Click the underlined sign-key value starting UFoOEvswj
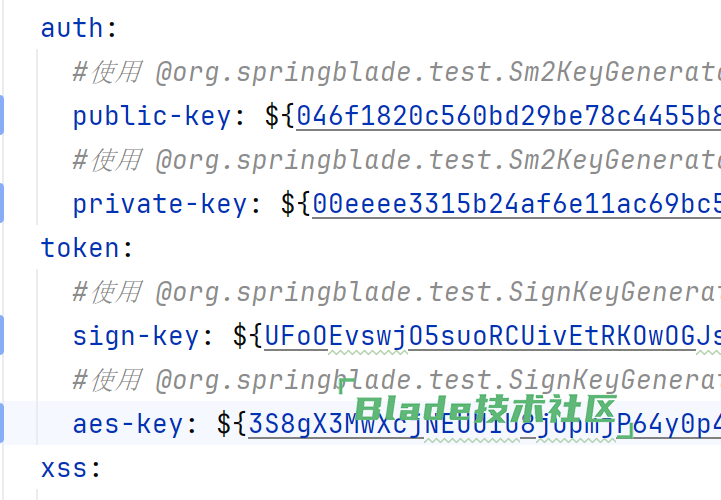 [x=492, y=336]
